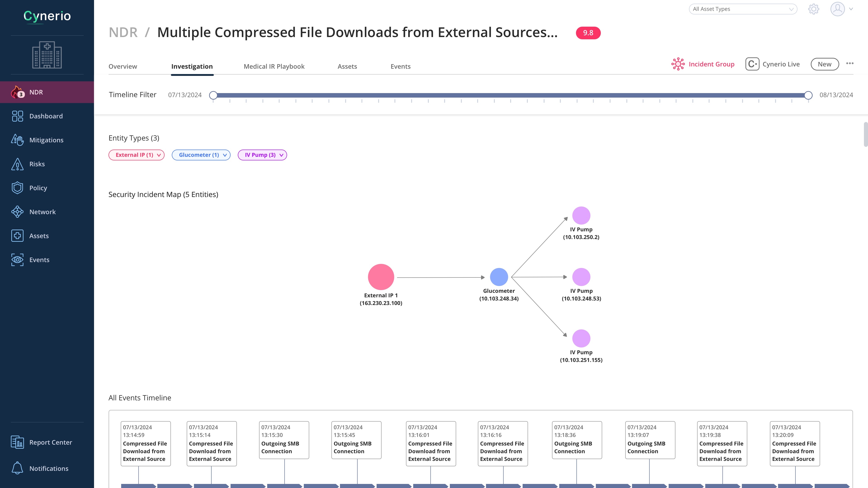
Task: Select the Glucometer node on incident map
Action: pos(499,277)
